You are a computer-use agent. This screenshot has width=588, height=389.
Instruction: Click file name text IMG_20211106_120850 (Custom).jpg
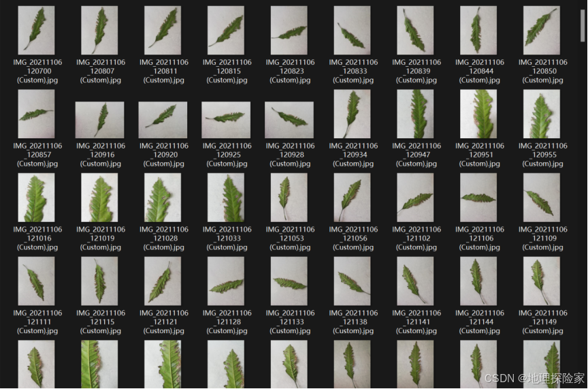click(x=543, y=71)
